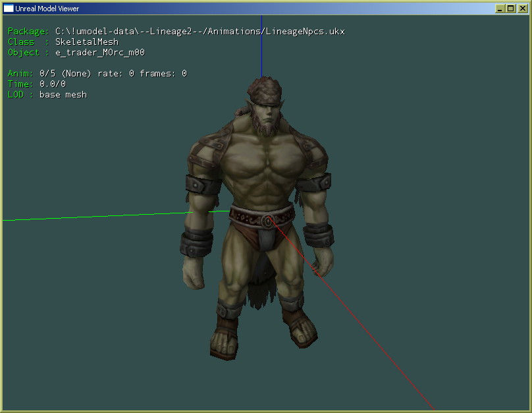Click the orc model's head

click(x=265, y=106)
